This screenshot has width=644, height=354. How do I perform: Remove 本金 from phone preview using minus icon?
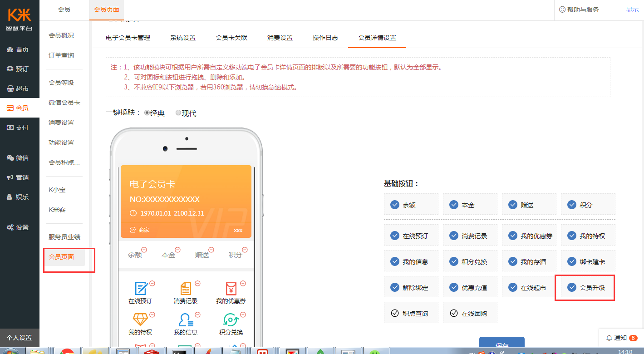pyautogui.click(x=177, y=250)
